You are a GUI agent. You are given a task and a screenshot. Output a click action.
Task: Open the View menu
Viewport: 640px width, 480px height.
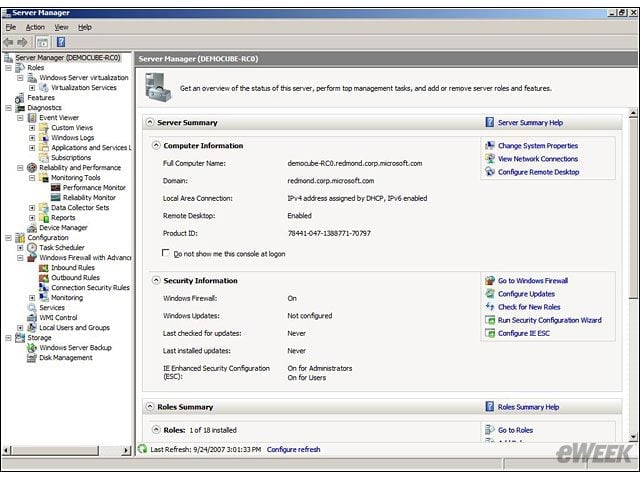tap(62, 27)
